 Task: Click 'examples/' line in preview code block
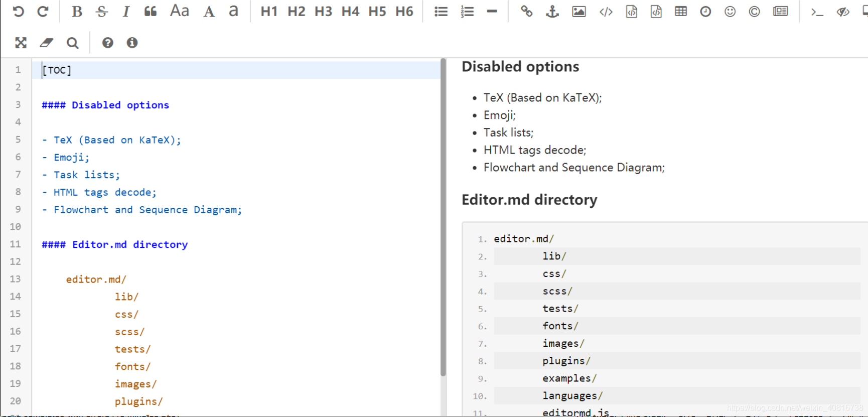pyautogui.click(x=569, y=378)
